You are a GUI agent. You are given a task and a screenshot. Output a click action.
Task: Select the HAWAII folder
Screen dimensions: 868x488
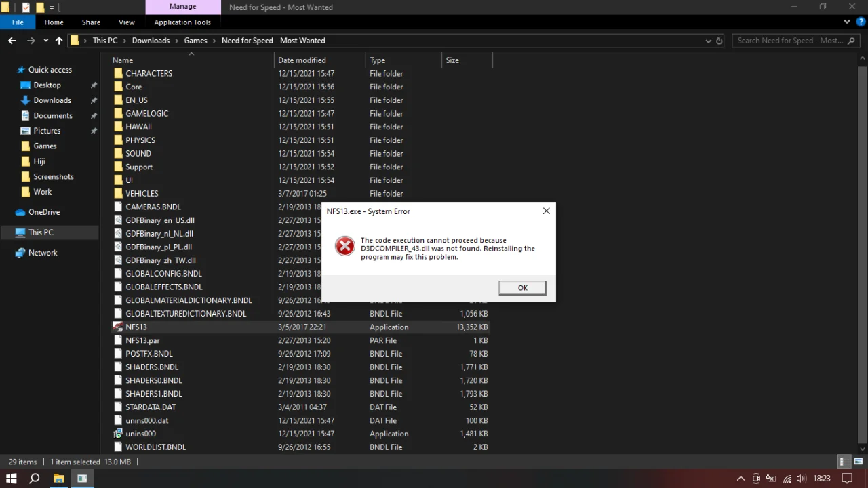point(138,127)
